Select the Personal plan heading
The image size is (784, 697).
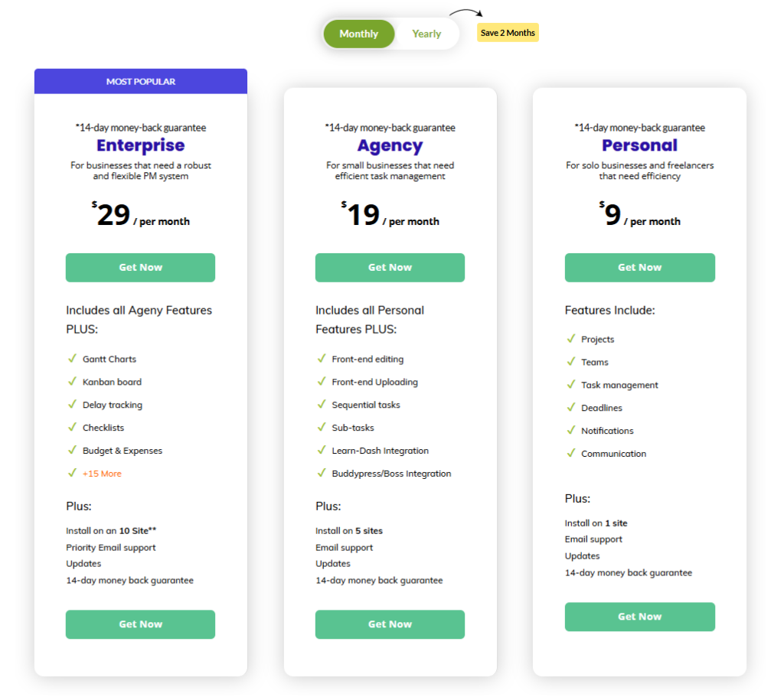point(639,145)
